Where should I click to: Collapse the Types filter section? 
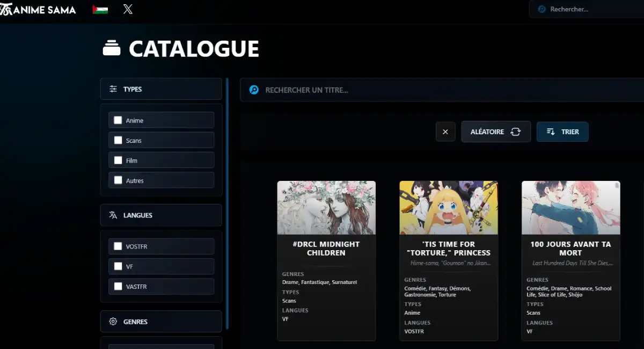pyautogui.click(x=161, y=89)
